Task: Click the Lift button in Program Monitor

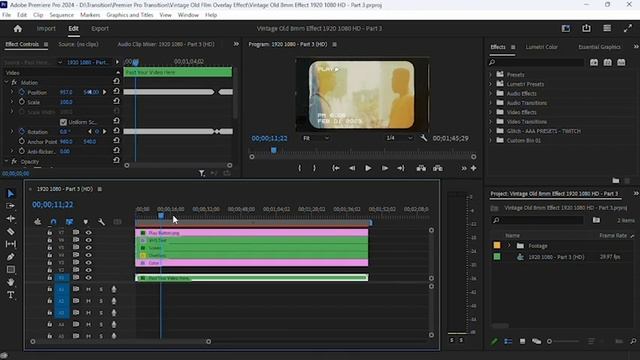Action: tap(421, 168)
